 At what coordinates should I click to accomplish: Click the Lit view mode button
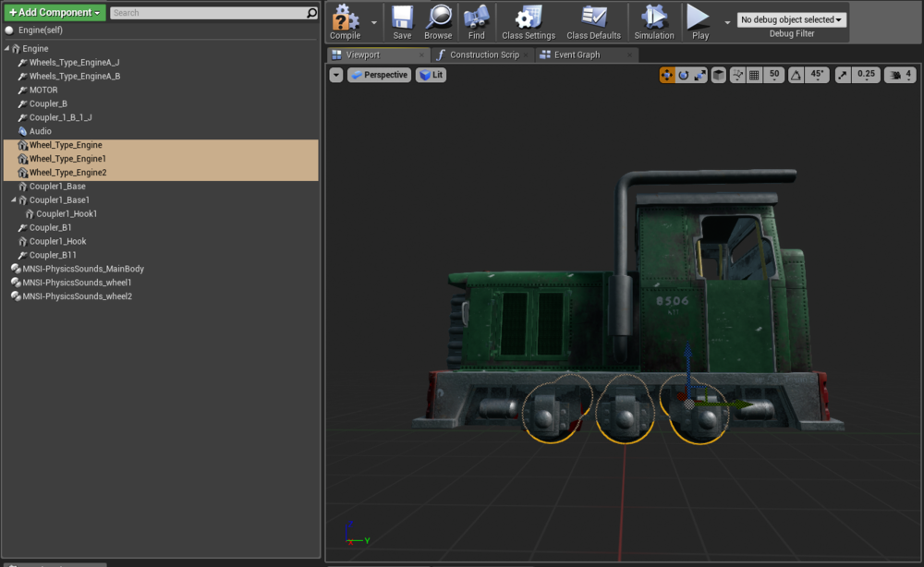(431, 75)
